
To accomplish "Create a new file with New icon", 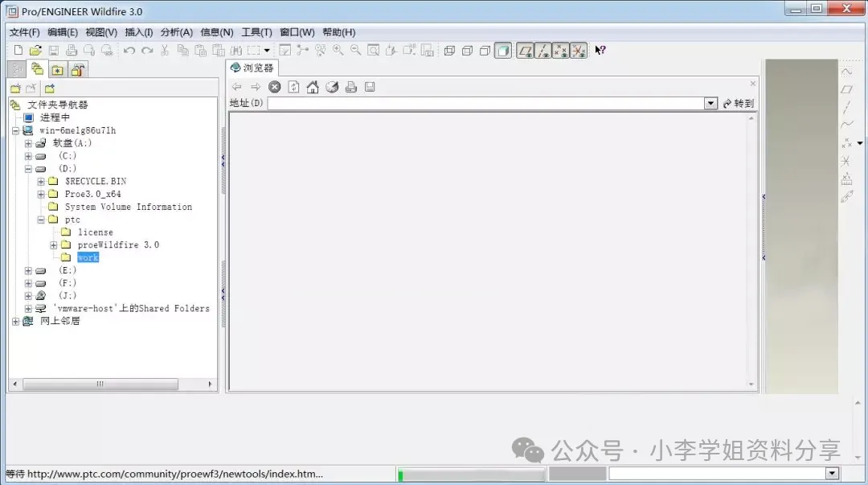I will pos(18,51).
